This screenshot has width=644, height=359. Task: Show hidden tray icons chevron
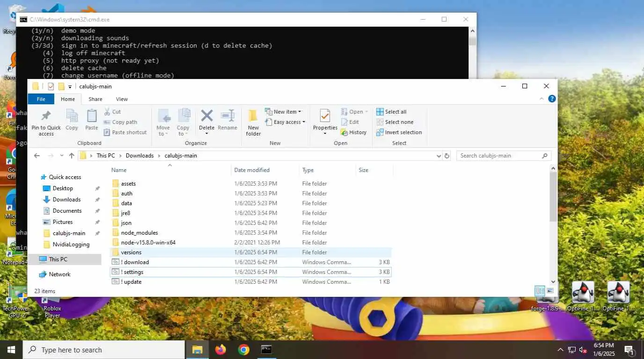pos(560,350)
